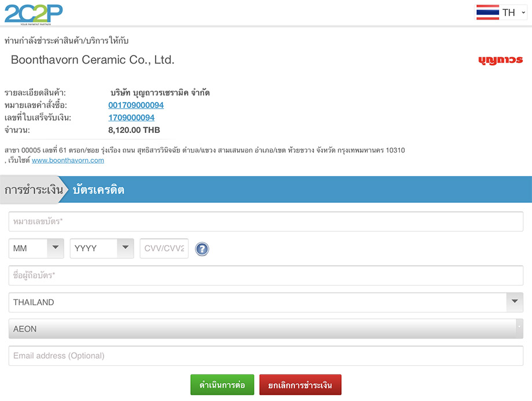Click the red Boonthavorn brand logo
The height and width of the screenshot is (401, 532).
(500, 60)
